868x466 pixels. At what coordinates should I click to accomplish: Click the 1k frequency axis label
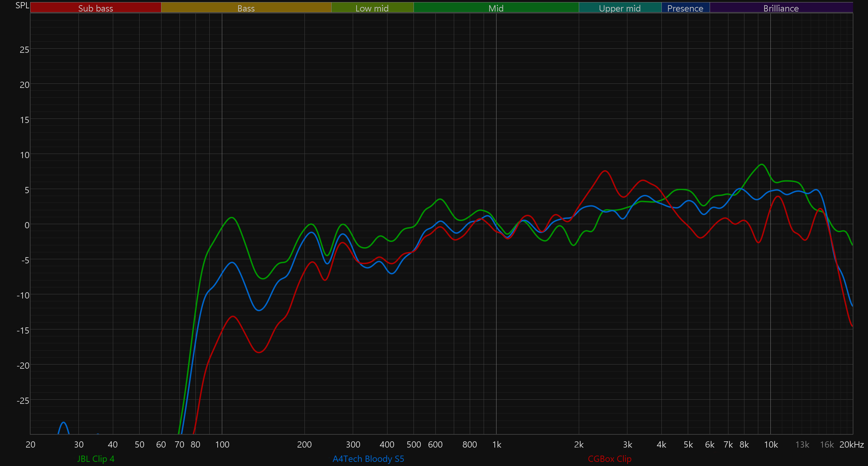(496, 444)
